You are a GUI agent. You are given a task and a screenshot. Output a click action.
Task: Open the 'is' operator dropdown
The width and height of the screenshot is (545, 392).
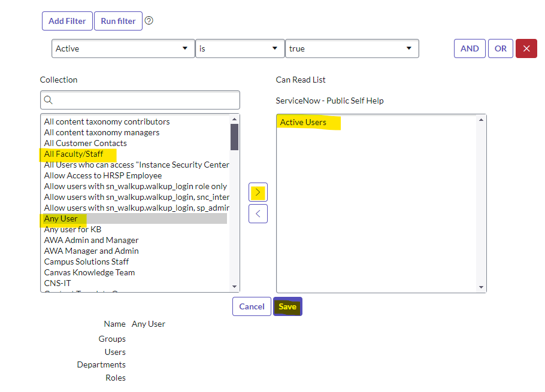click(240, 48)
